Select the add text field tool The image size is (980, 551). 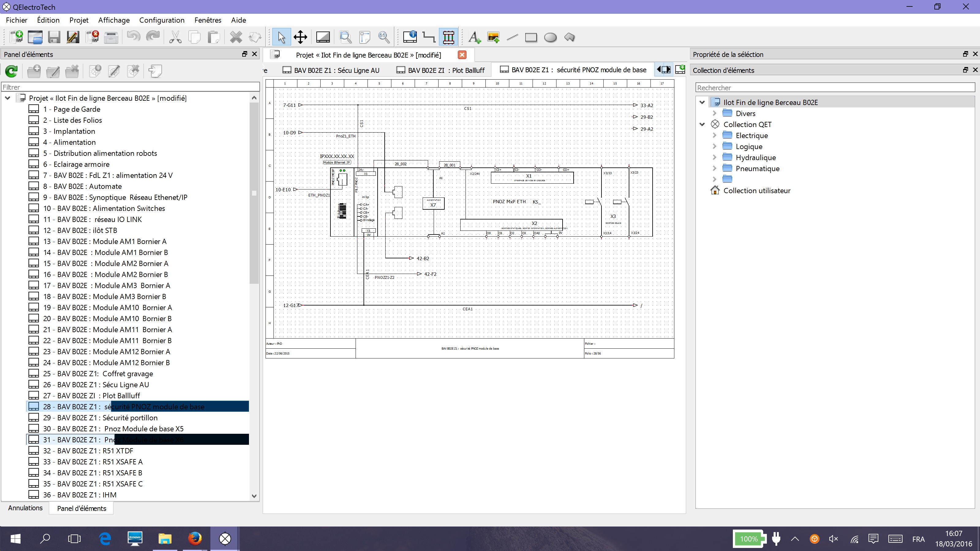pos(474,37)
